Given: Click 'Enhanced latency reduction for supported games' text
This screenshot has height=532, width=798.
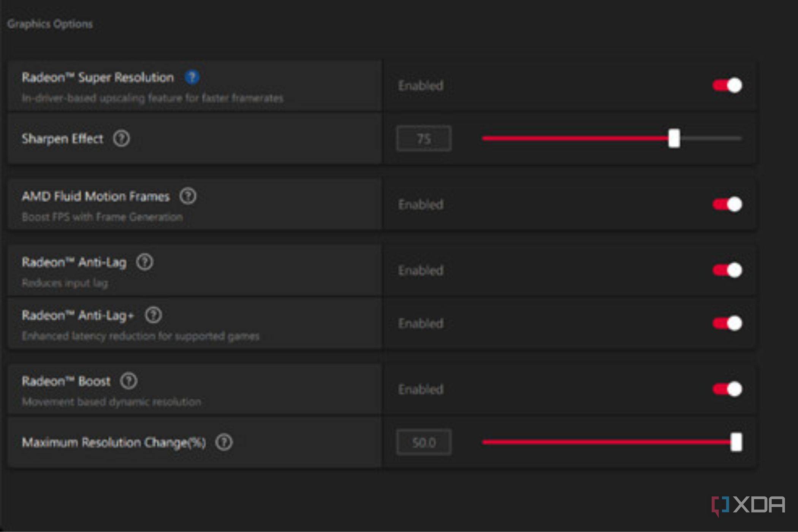Looking at the screenshot, I should [x=141, y=336].
